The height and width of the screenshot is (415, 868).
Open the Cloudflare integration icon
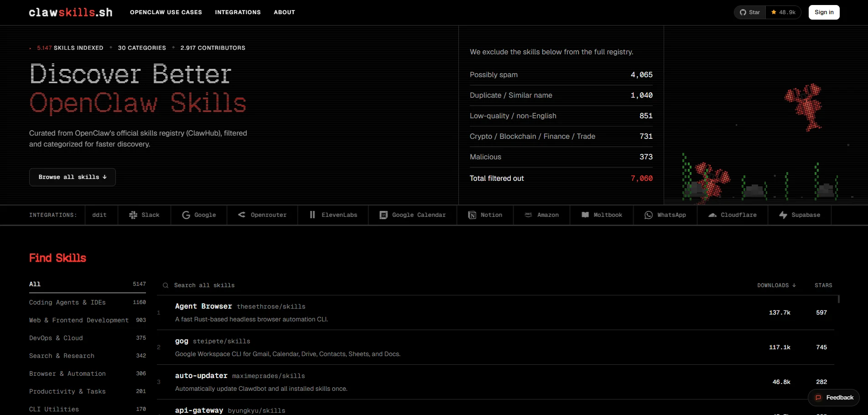[x=712, y=215]
